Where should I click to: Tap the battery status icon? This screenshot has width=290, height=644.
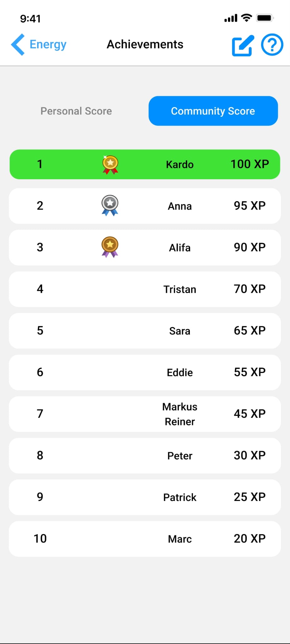pos(265,18)
